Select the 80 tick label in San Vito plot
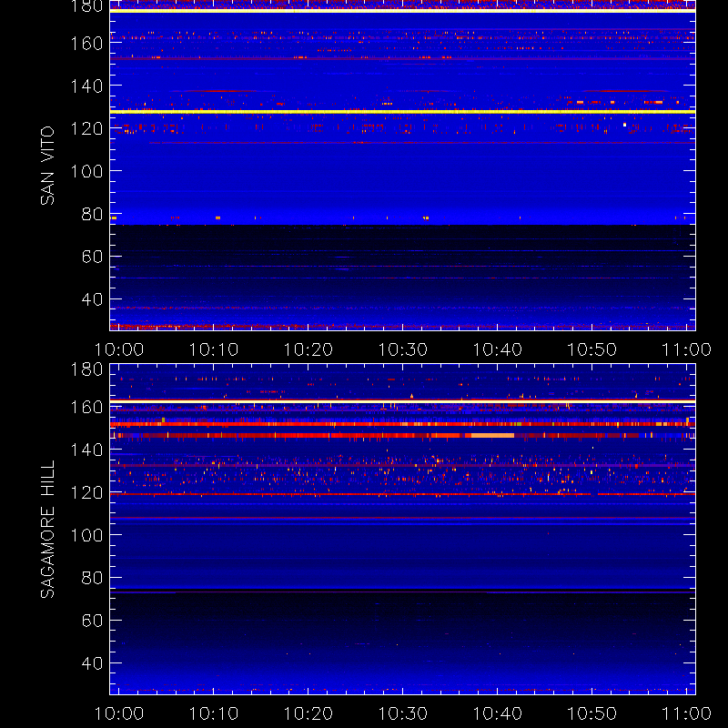Screen dimensions: 728x728 92,215
